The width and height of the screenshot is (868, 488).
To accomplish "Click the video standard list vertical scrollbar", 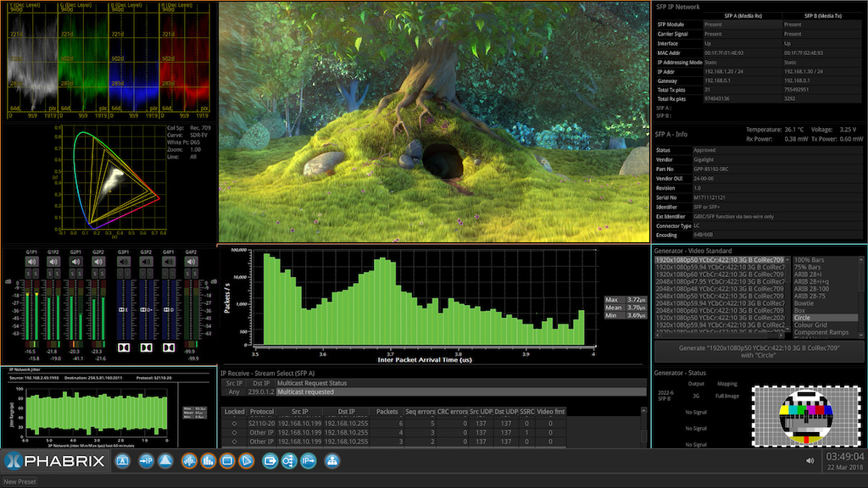I will [787, 294].
